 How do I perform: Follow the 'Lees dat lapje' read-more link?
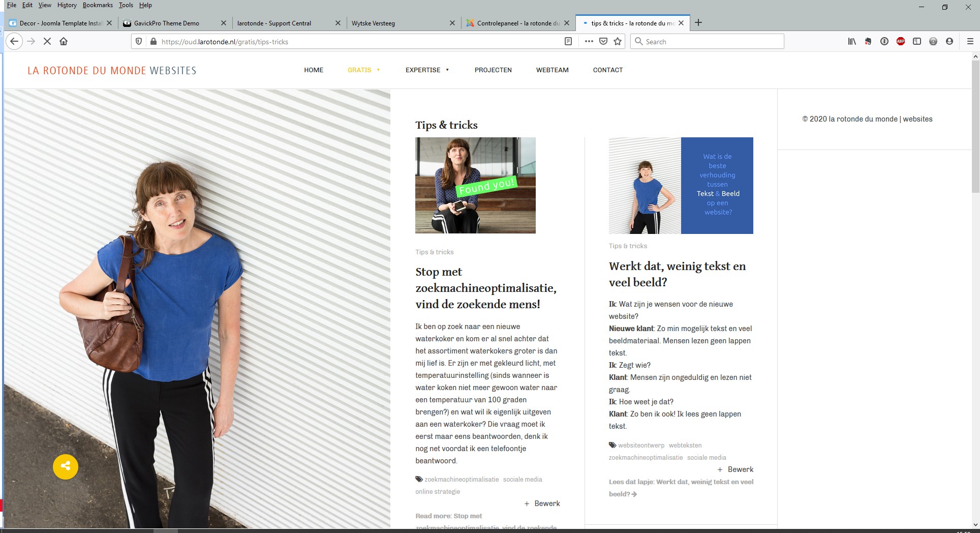point(681,488)
